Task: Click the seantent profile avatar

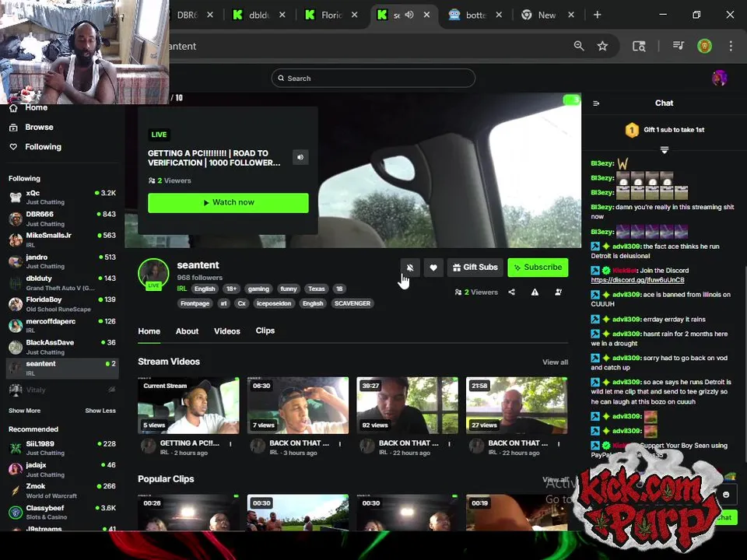Action: (x=153, y=275)
